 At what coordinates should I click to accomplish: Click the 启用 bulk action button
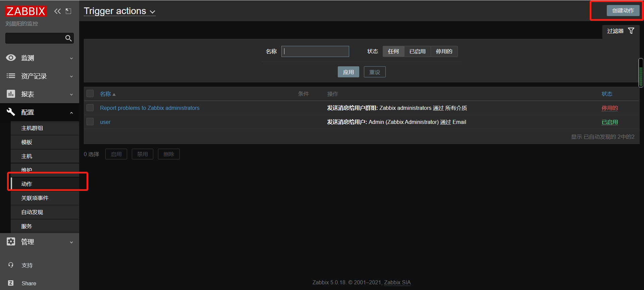[x=116, y=154]
